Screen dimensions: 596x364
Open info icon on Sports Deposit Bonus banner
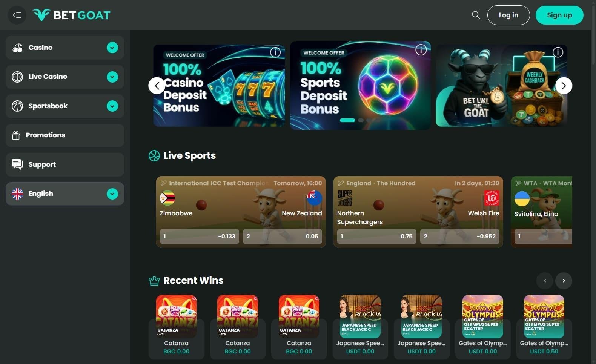click(421, 49)
